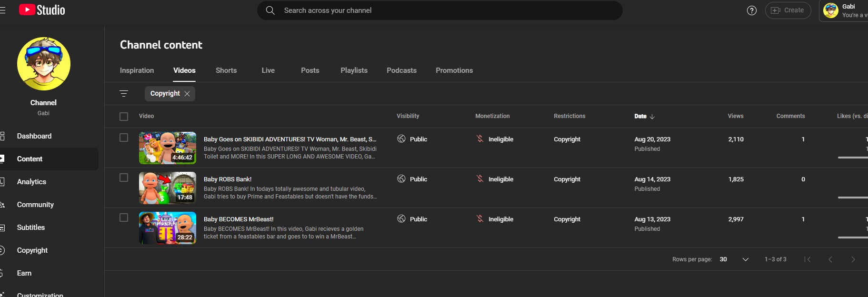Click the Copyright restriction for Baby BECOMES MrBeast
Viewport: 868px width, 297px height.
[567, 219]
